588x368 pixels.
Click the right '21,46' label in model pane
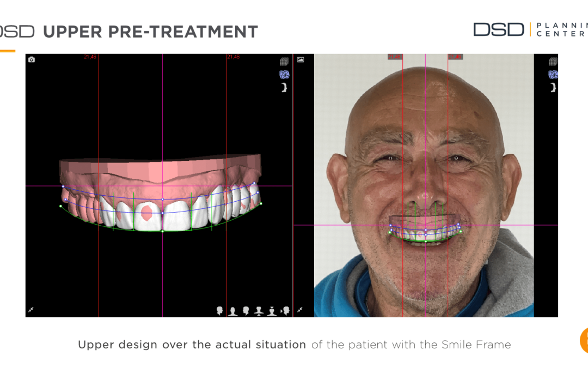coord(233,57)
